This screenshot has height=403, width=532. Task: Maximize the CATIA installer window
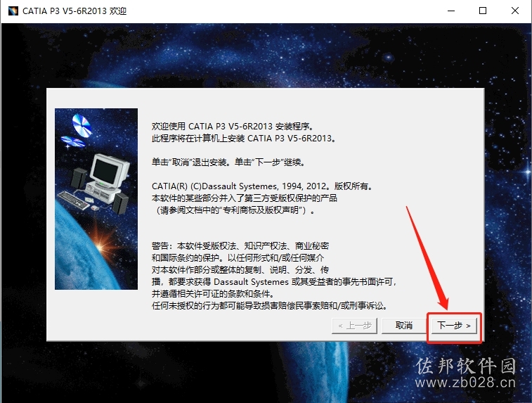pos(483,11)
